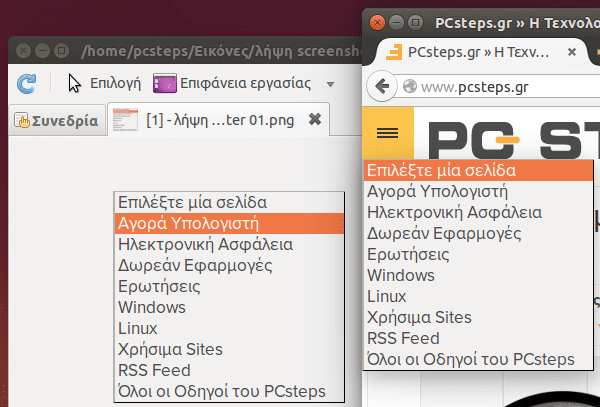Choose 'Δωρεάν Εφαρμογές' in Firefox dropdown

coord(478,233)
